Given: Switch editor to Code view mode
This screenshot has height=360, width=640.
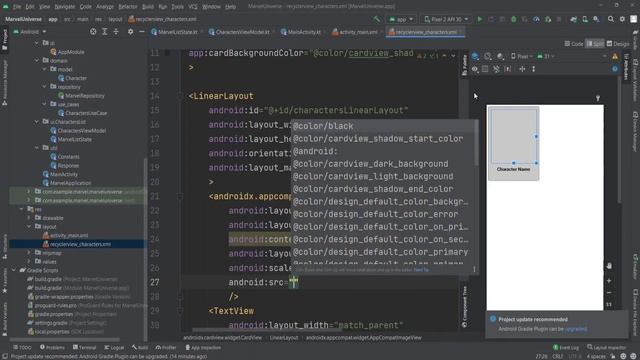Looking at the screenshot, I should click(x=574, y=44).
